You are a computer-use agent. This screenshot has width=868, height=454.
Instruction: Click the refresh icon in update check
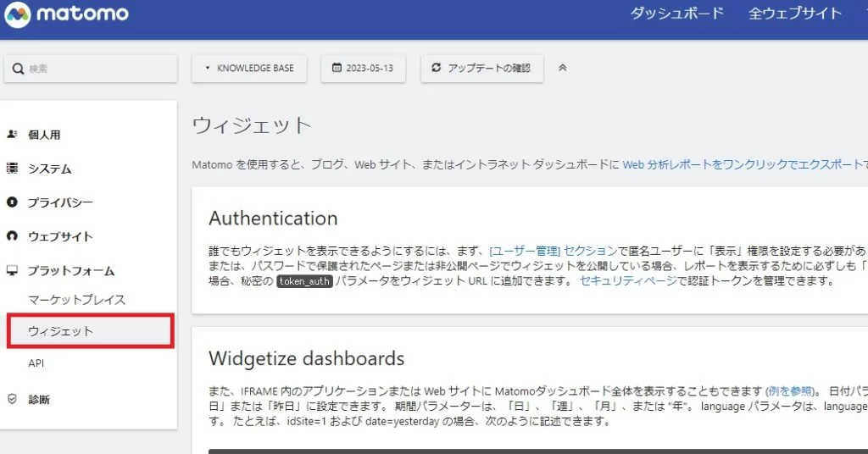pos(437,68)
